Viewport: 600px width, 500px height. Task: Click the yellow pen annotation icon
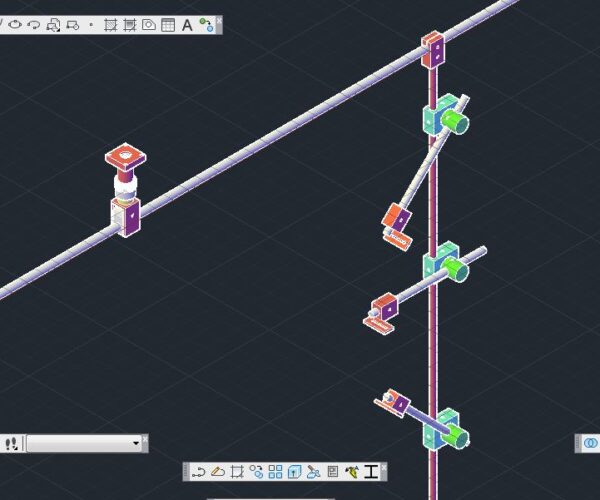[352, 472]
